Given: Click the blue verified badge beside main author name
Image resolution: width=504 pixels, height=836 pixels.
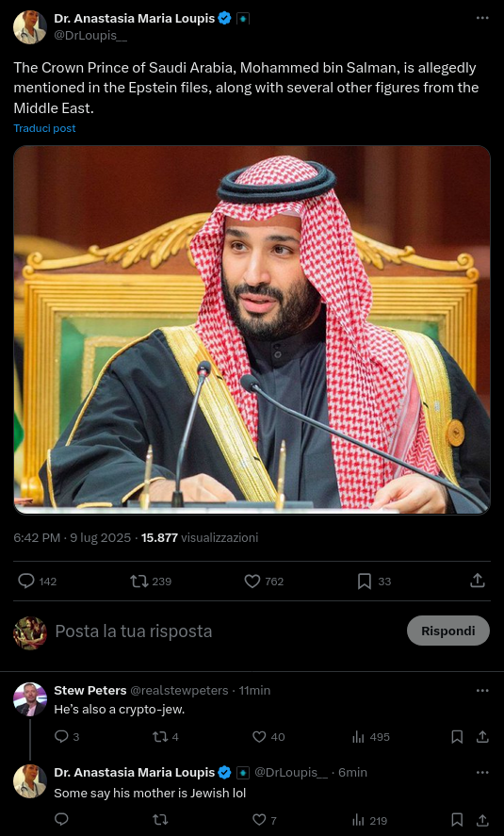Looking at the screenshot, I should 225,18.
